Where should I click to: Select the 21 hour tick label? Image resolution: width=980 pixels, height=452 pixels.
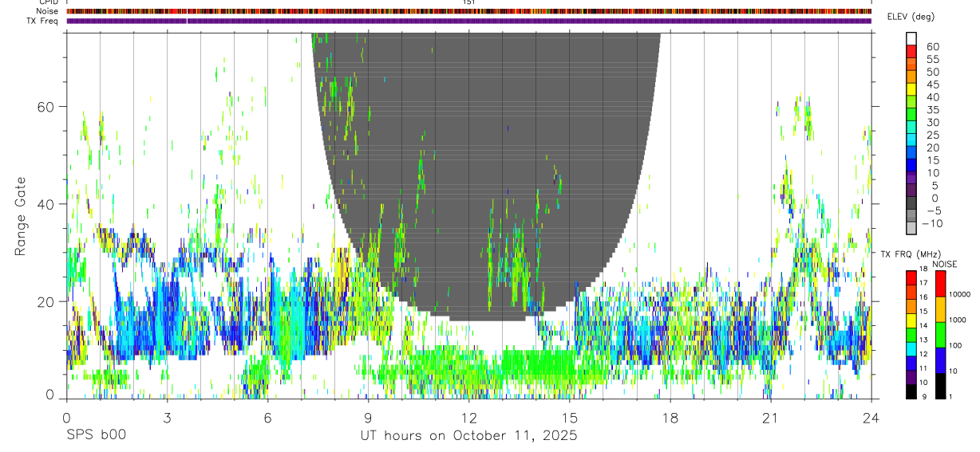pos(770,419)
